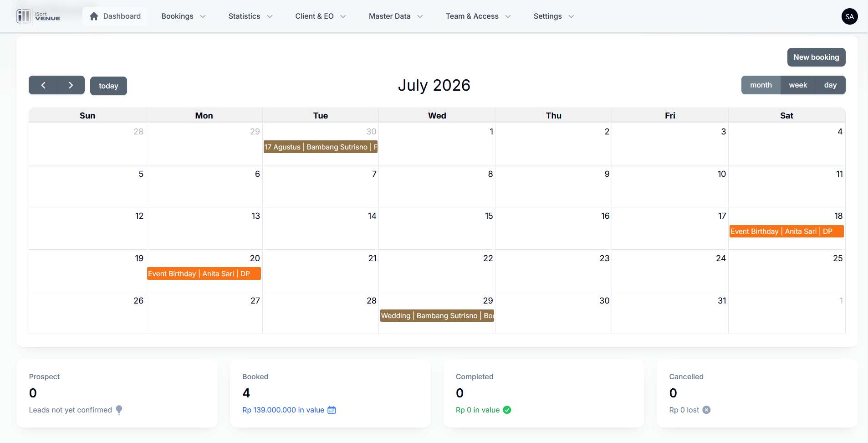The image size is (868, 443).
Task: Open the Client & EO menu
Action: pos(321,16)
